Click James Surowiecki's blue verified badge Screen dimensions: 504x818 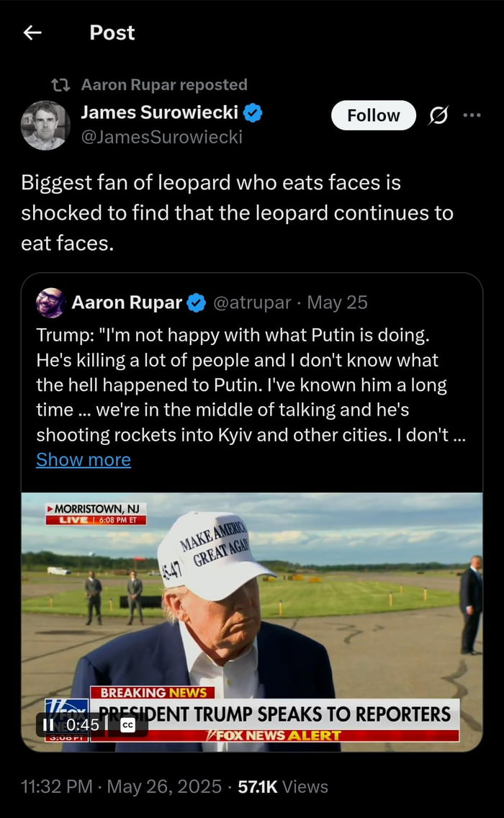pos(251,112)
